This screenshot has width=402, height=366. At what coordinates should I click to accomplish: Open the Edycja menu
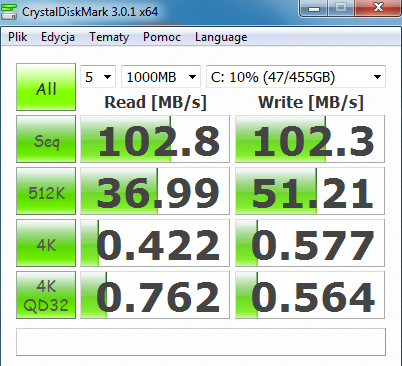coord(58,37)
